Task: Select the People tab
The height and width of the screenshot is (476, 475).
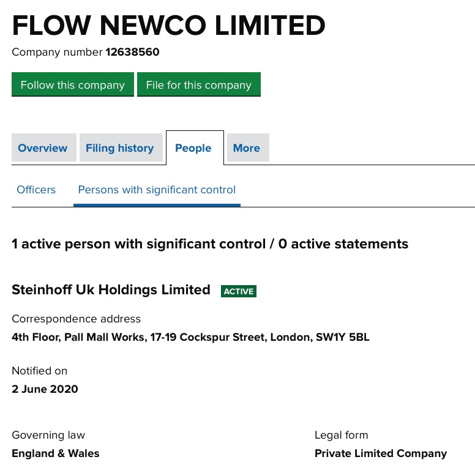Action: pos(193,148)
